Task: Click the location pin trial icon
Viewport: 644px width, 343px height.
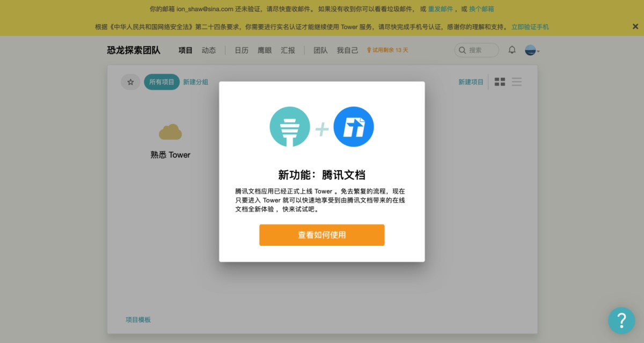Action: pos(369,50)
